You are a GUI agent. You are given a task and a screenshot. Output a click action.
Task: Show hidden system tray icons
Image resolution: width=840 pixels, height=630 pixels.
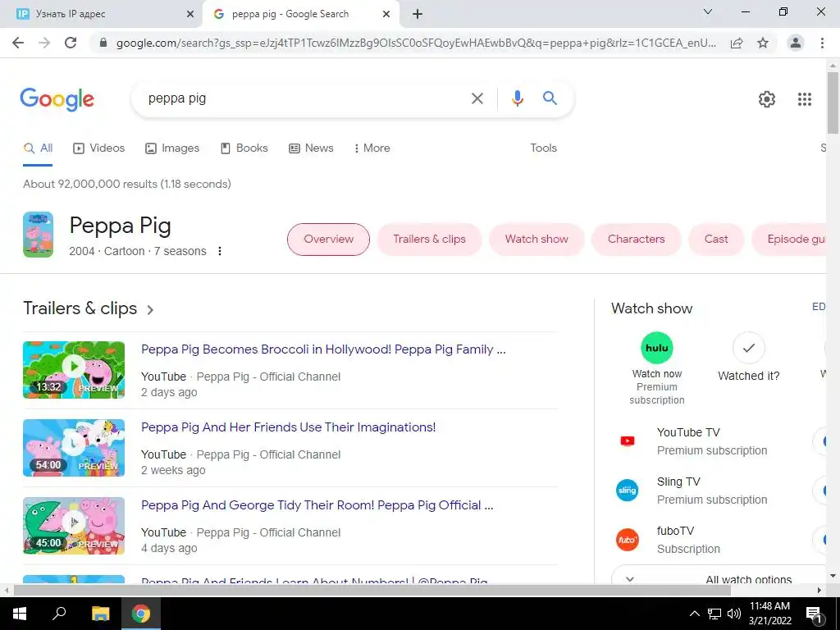pyautogui.click(x=694, y=614)
